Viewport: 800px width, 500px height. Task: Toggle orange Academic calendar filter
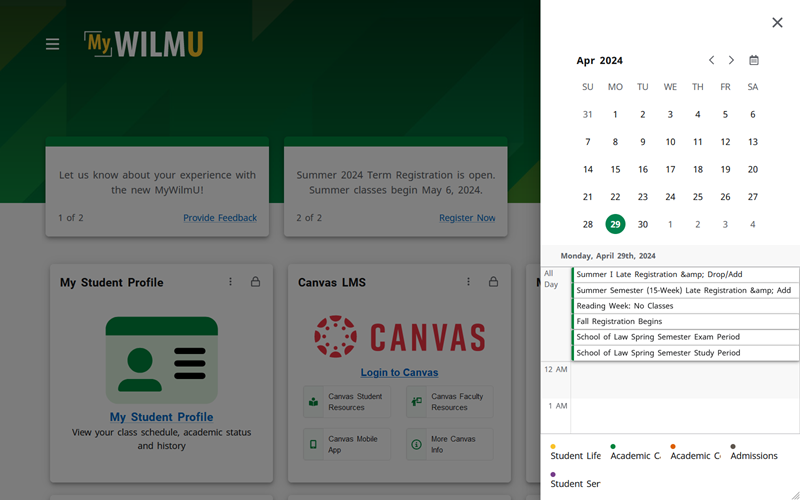click(x=695, y=453)
